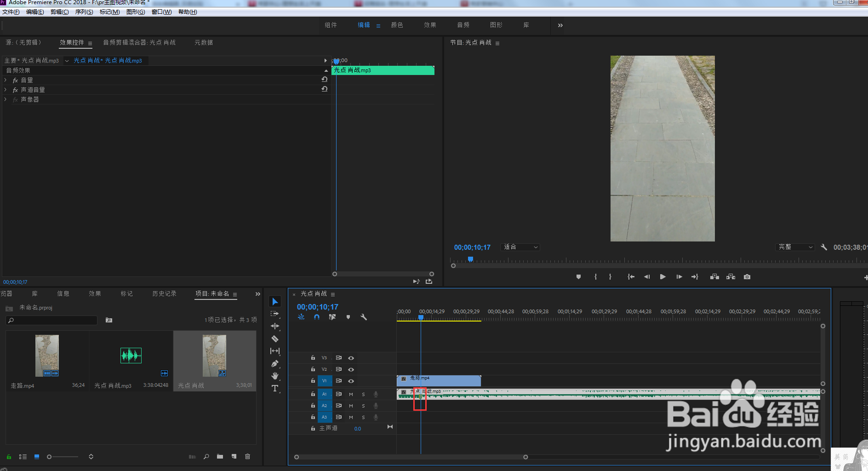Viewport: 868px width, 471px height.
Task: Click Automate to Sequence icon in Project panel
Action: point(192,457)
